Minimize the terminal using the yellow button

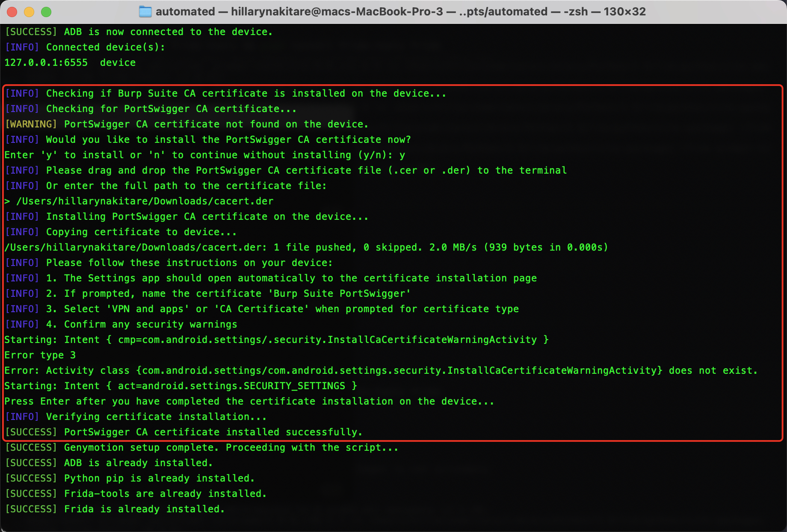coord(29,12)
